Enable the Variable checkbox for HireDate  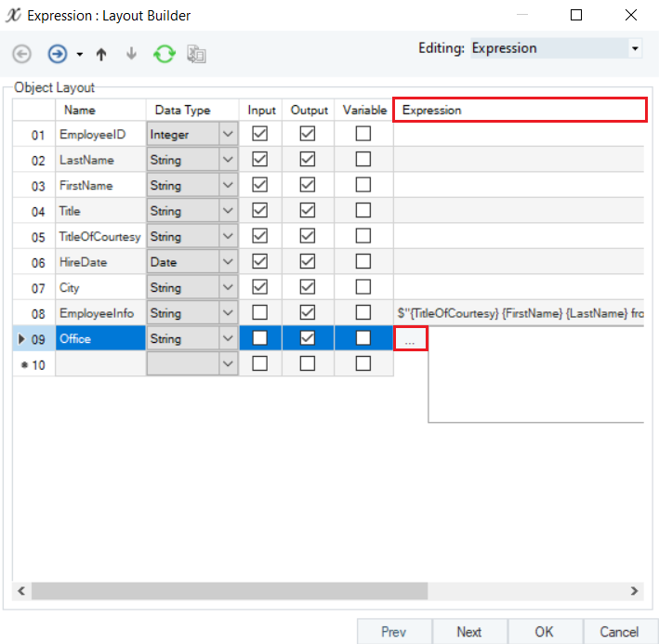[x=363, y=262]
